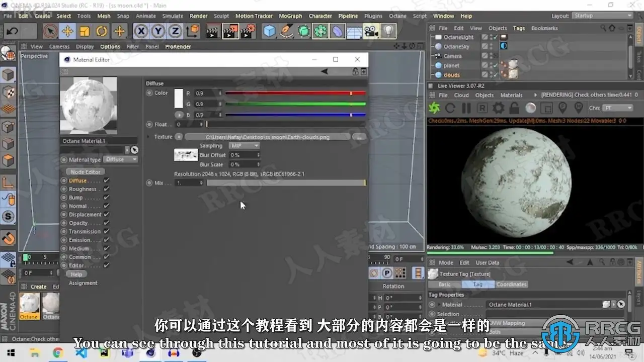Click the white diffuse color swatch
This screenshot has width=644, height=362.
click(179, 99)
